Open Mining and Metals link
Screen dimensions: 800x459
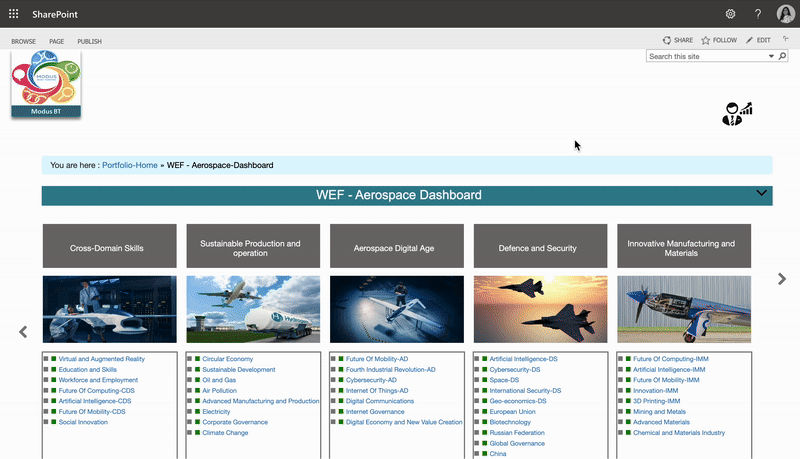659,412
